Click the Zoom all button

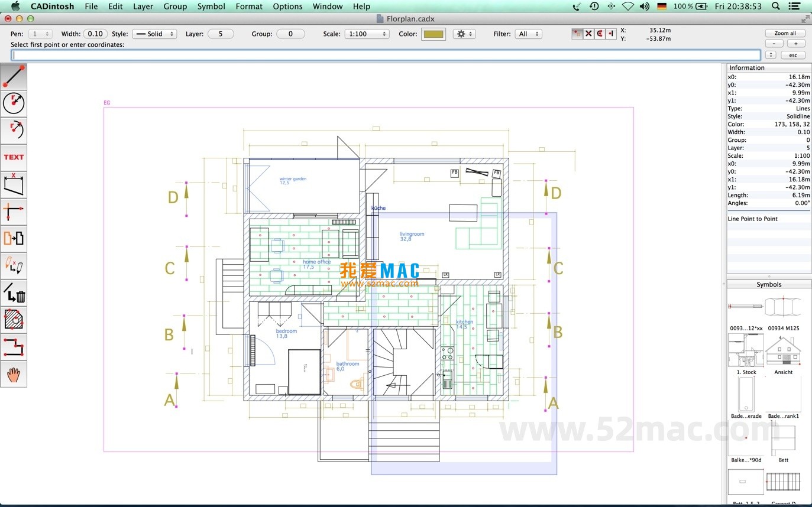[785, 32]
